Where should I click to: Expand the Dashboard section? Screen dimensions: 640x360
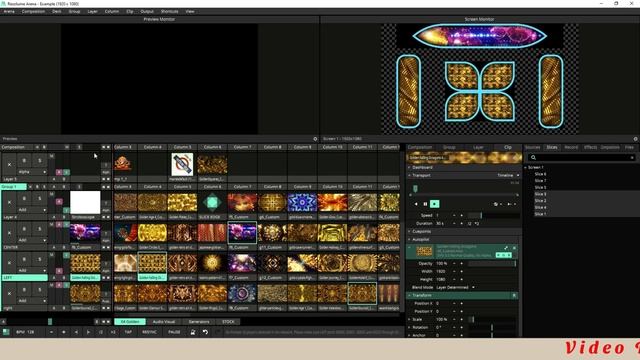click(409, 167)
